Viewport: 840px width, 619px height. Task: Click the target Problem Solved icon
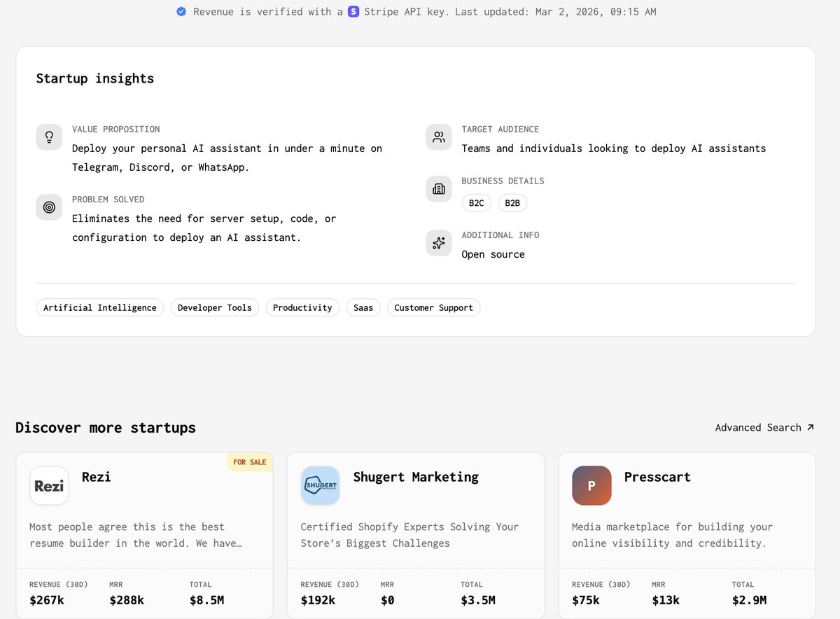point(49,207)
